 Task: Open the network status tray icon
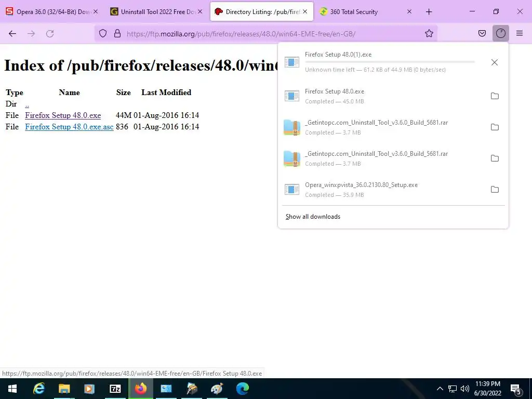coord(453,389)
